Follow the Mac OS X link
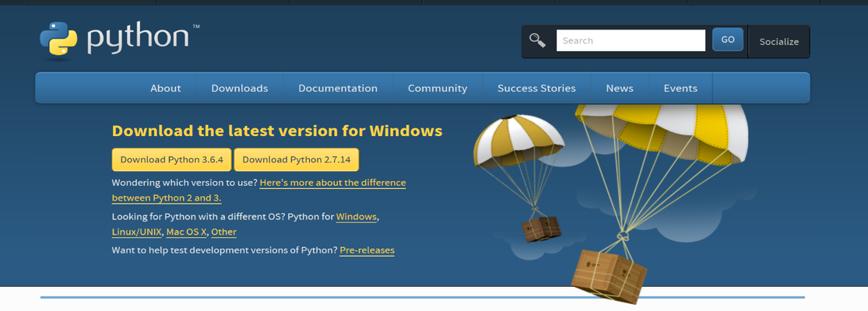The image size is (868, 311). [187, 232]
